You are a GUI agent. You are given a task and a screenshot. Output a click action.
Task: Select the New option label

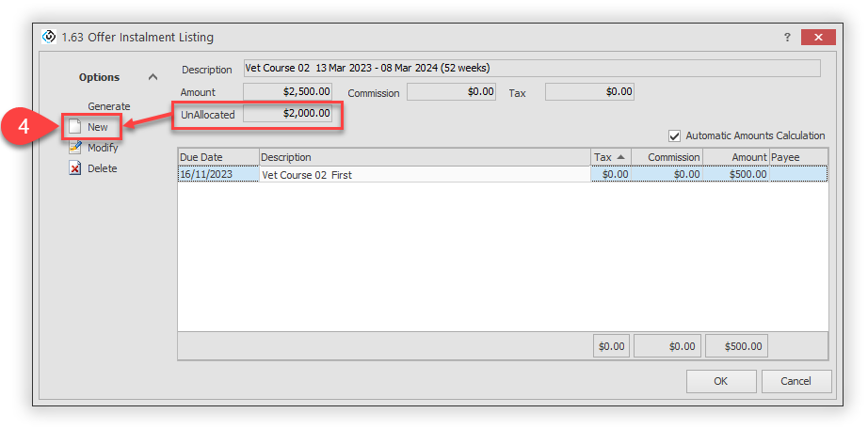click(x=97, y=127)
